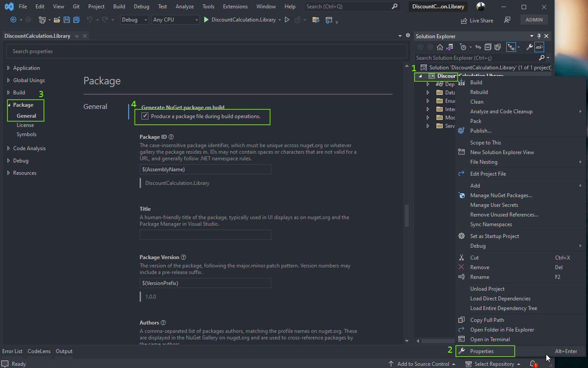The height and width of the screenshot is (368, 588).
Task: Start the project with green play icon
Action: pyautogui.click(x=206, y=20)
